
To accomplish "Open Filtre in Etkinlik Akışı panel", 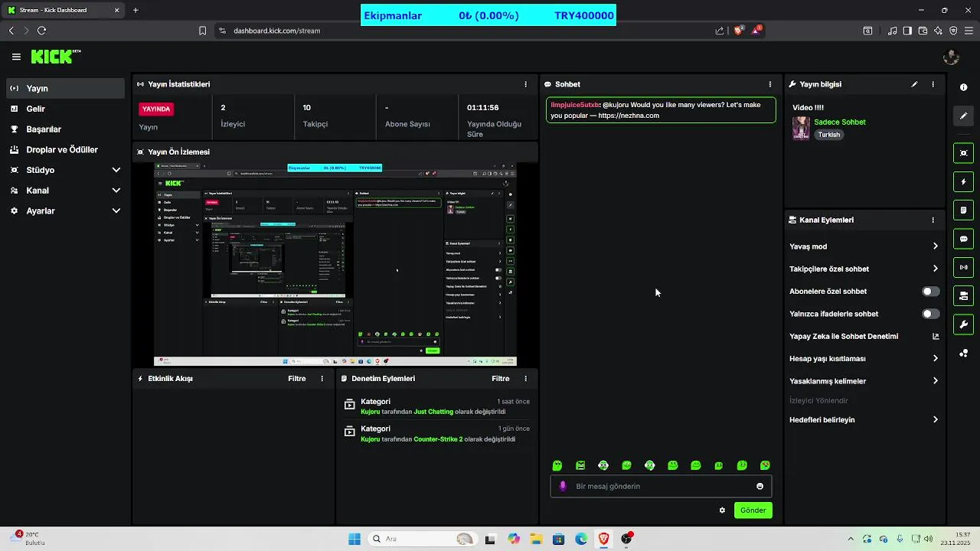I will click(x=296, y=379).
